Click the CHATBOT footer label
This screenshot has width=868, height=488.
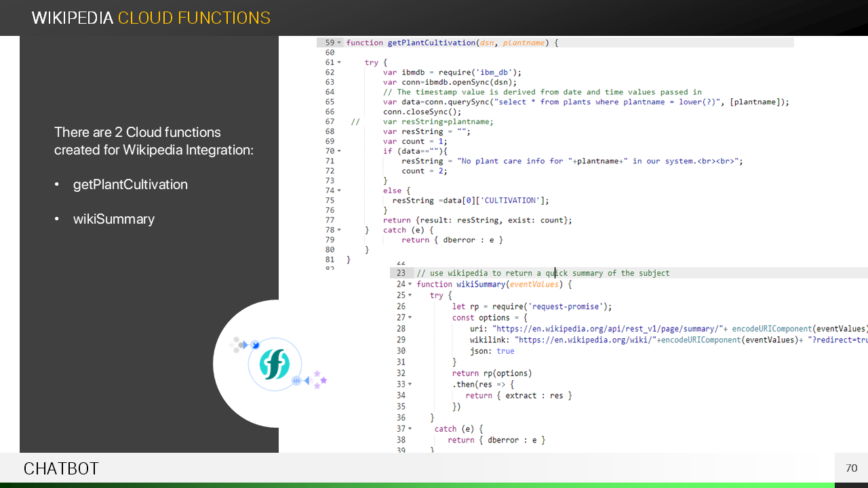[61, 469]
